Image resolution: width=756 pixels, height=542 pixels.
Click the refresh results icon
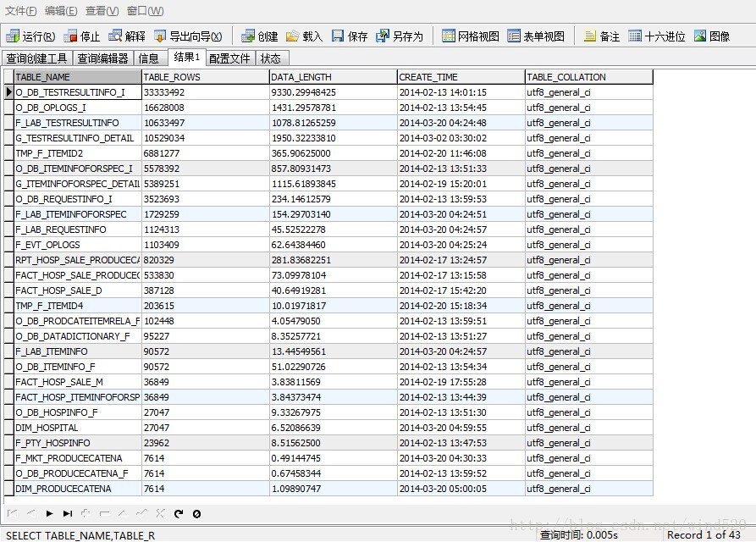[179, 513]
